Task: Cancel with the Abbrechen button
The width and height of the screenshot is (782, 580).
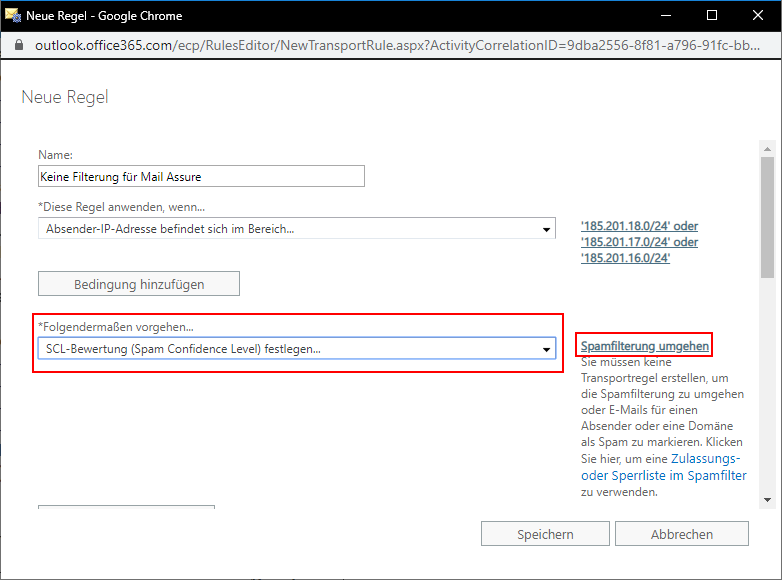Action: [x=681, y=534]
